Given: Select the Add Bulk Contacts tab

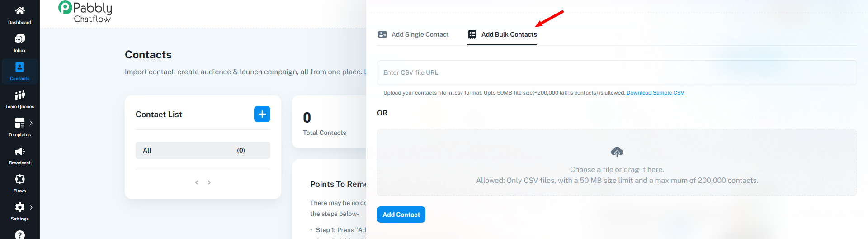Looking at the screenshot, I should click(x=502, y=34).
